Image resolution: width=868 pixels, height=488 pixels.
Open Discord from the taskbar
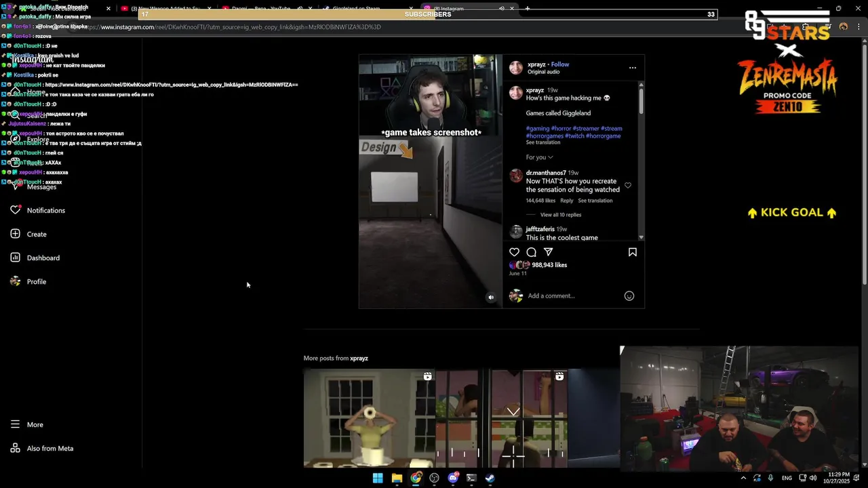pyautogui.click(x=453, y=478)
